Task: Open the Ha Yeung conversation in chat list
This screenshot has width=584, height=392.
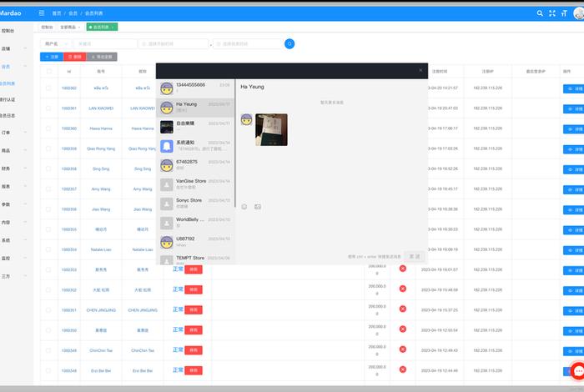Action: pos(196,106)
